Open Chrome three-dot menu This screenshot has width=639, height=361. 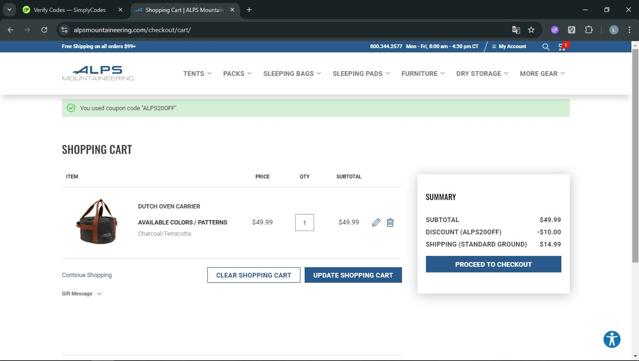pyautogui.click(x=629, y=30)
